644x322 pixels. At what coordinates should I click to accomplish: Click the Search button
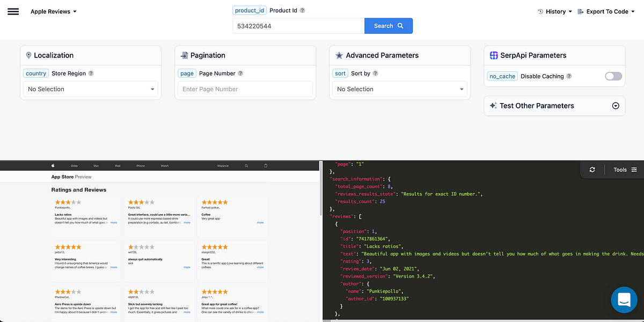tap(388, 25)
